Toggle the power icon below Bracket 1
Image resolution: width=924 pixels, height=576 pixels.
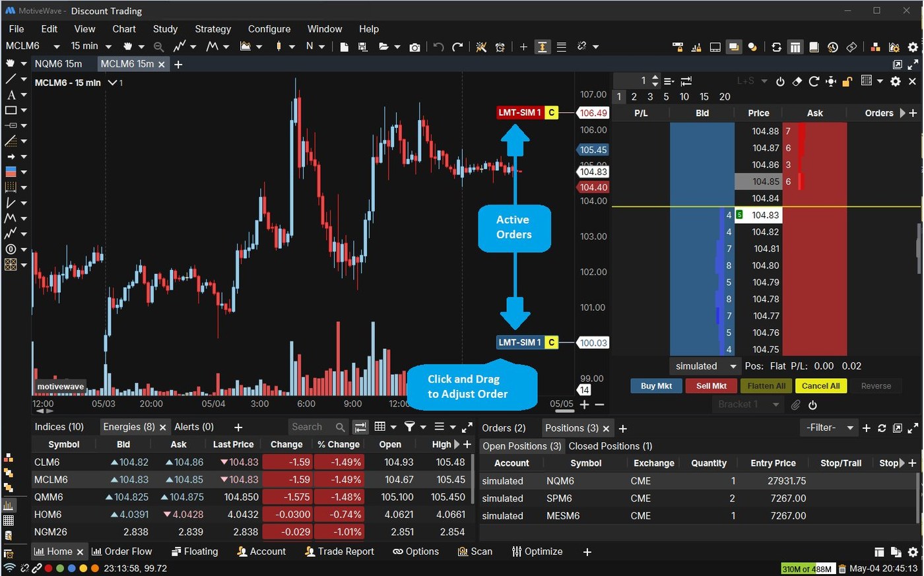coord(812,405)
